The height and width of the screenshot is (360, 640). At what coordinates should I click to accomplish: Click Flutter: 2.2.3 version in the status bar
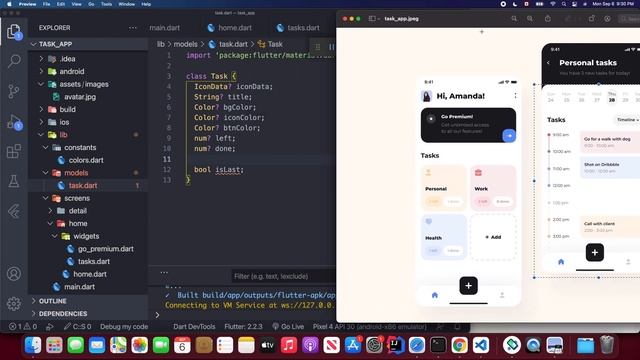(243, 327)
